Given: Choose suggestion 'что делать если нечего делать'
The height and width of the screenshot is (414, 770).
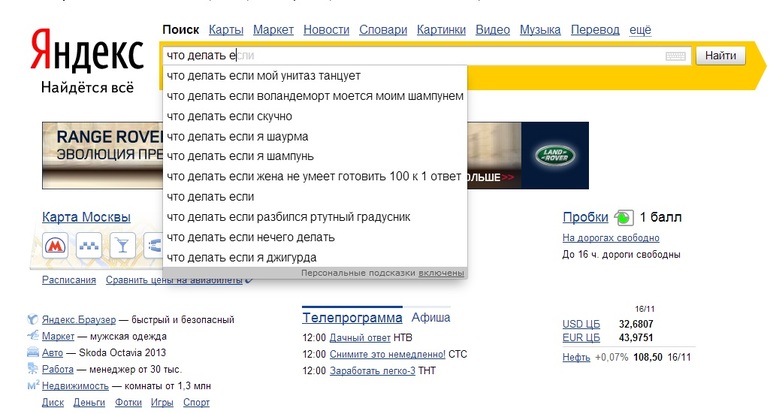Looking at the screenshot, I should click(250, 237).
